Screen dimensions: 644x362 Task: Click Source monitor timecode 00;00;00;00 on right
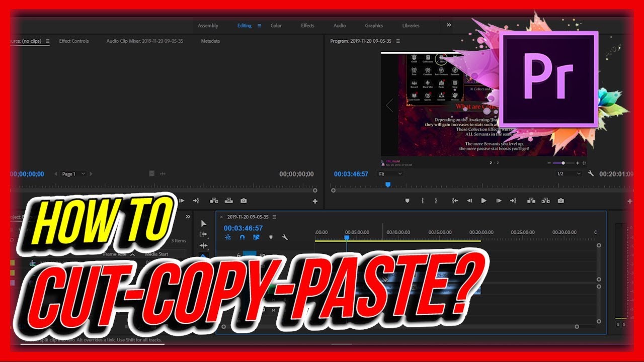[x=296, y=174]
